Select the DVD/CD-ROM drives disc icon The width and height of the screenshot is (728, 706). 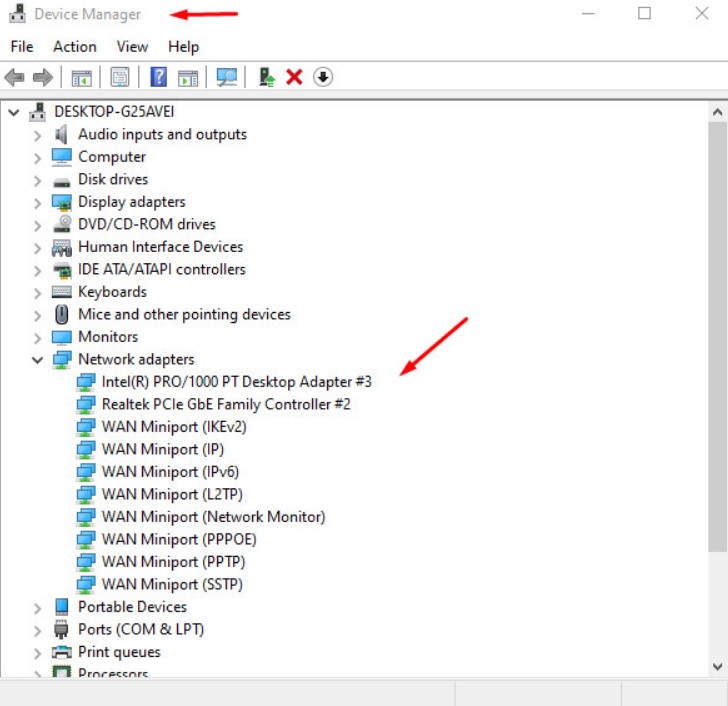[62, 224]
